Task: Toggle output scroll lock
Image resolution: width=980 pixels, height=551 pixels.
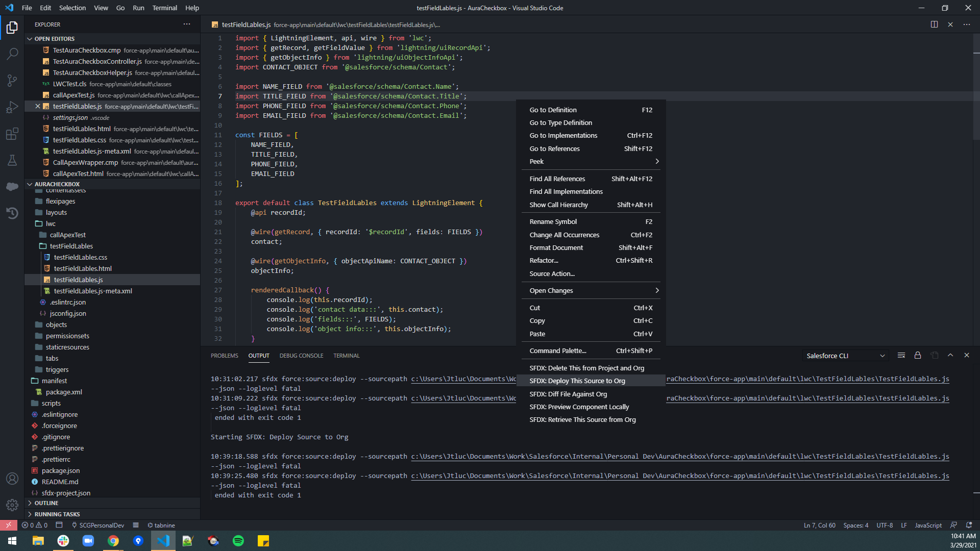Action: pos(918,356)
